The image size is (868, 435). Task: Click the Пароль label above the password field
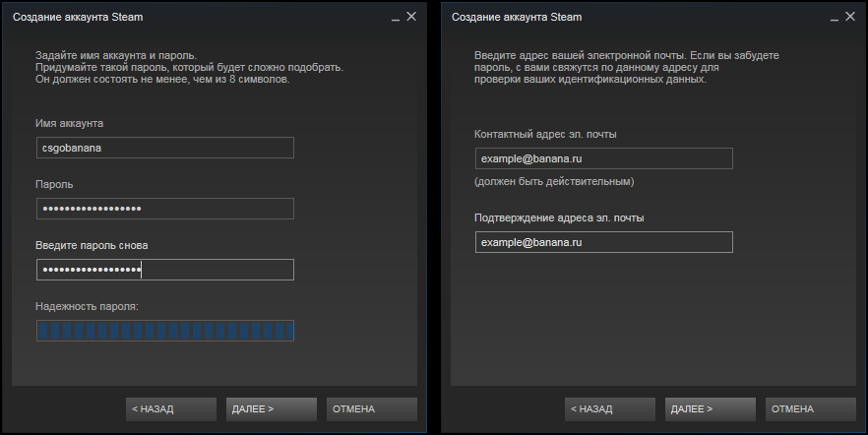tap(54, 184)
